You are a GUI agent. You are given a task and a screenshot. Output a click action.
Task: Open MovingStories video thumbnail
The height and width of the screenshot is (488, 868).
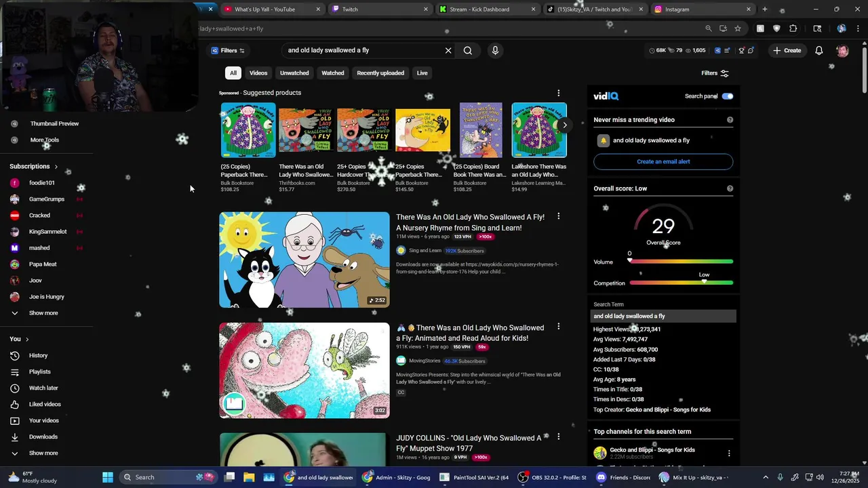point(304,370)
